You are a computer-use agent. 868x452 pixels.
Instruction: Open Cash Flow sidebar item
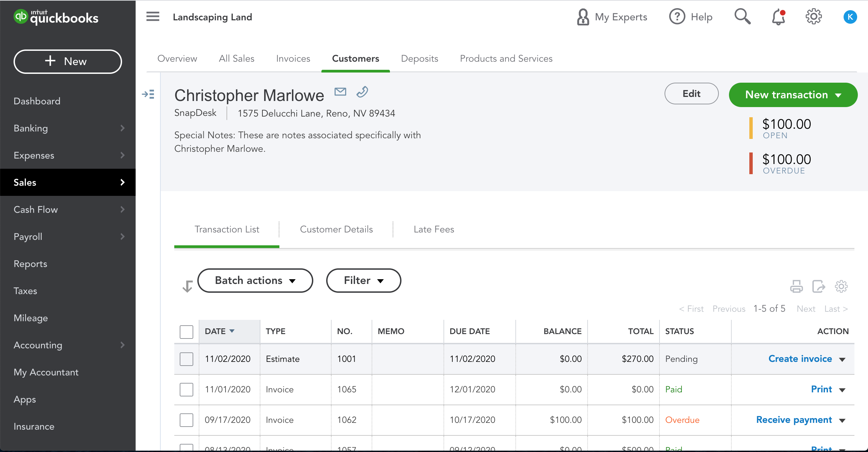pos(68,209)
